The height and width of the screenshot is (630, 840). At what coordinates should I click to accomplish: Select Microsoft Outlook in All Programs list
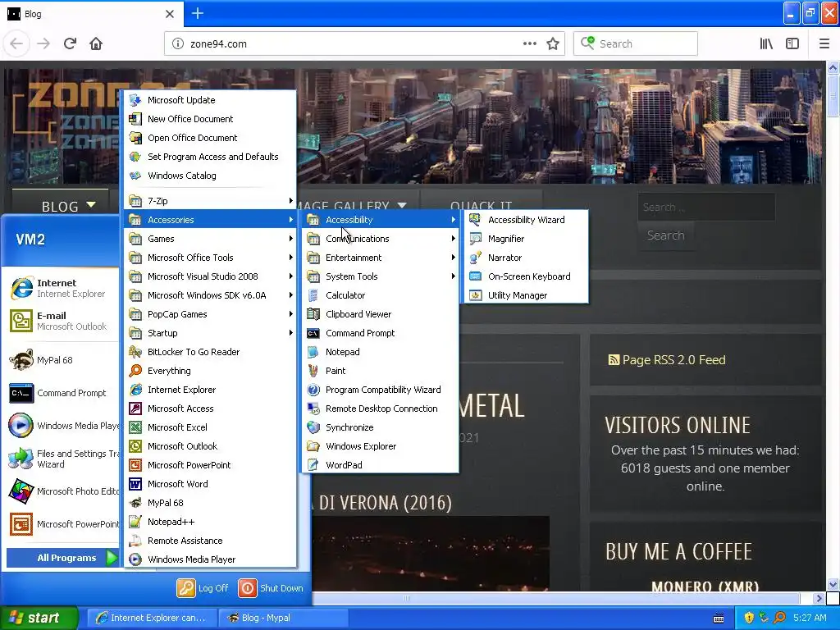(210, 446)
